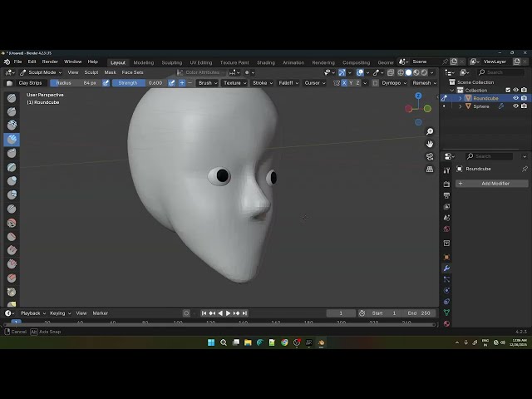Hide Roundcube in viewport via eye icon
532x399 pixels.
pos(515,98)
